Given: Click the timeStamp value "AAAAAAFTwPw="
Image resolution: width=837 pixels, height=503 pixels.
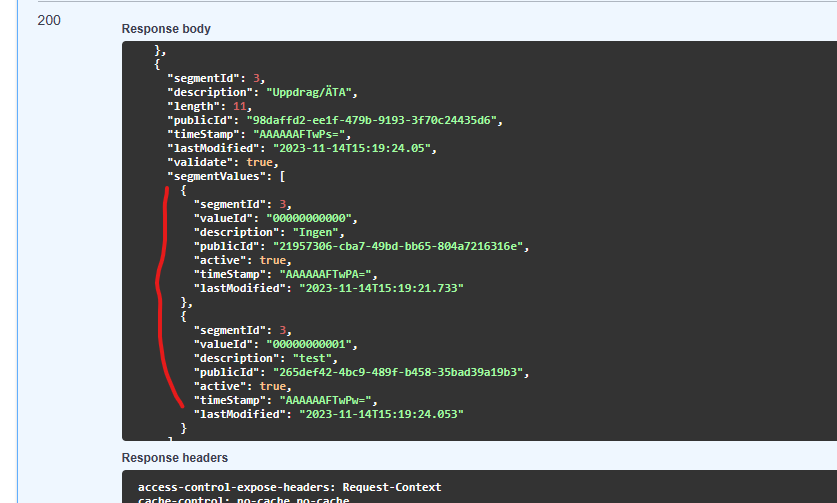Looking at the screenshot, I should [x=326, y=400].
